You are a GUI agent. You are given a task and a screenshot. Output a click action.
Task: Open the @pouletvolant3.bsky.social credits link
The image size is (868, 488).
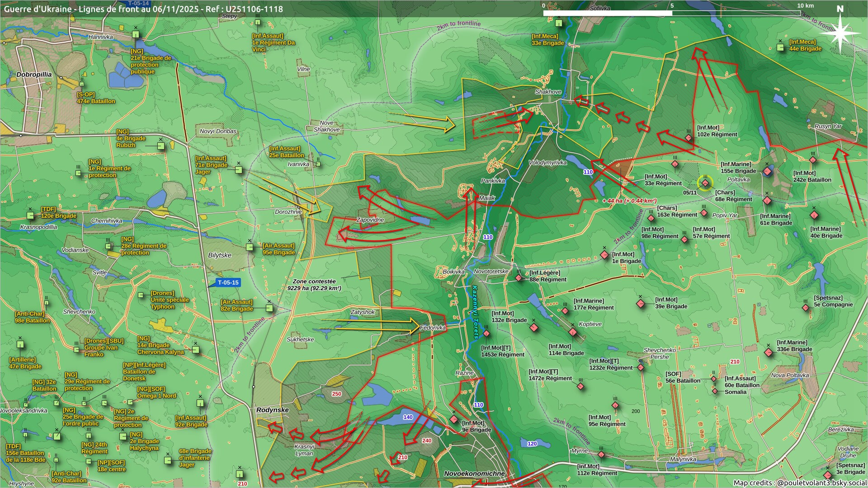point(821,483)
